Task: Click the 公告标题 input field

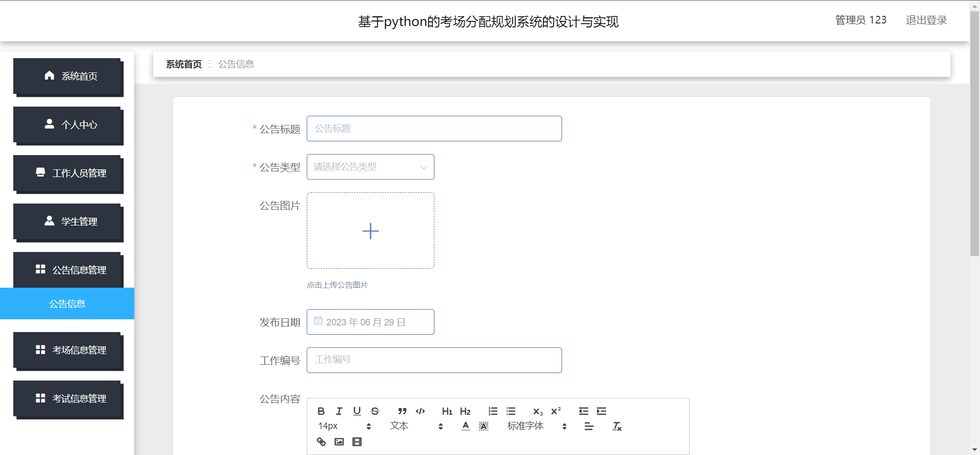Action: (x=434, y=129)
